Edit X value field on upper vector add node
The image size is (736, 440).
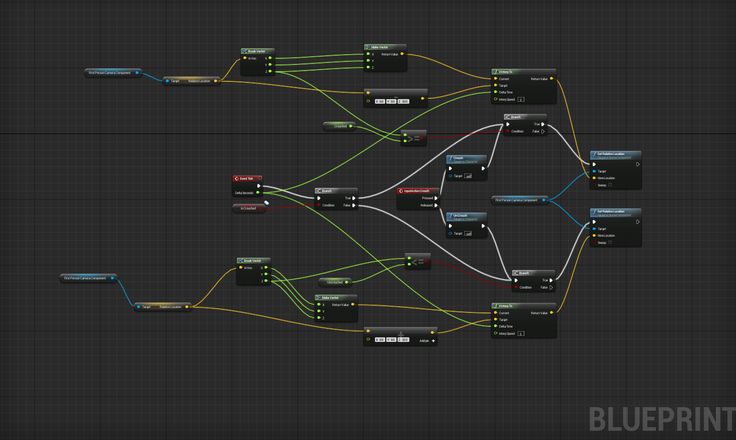pos(380,101)
